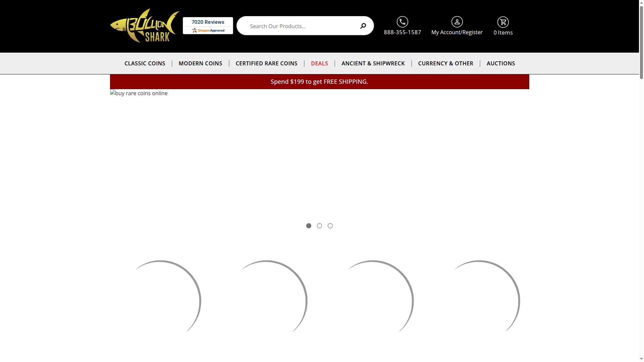Image resolution: width=644 pixels, height=362 pixels.
Task: Expand the Classic Coins category
Action: pos(145,63)
